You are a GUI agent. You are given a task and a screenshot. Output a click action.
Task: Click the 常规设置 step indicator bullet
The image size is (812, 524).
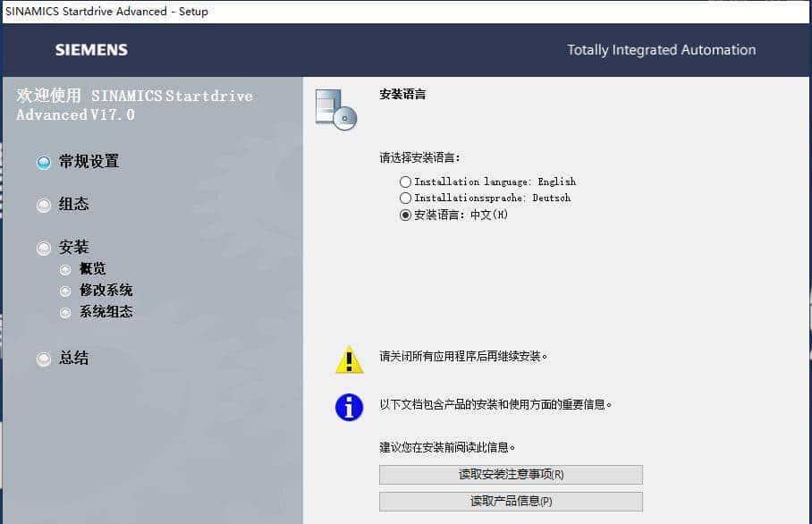tap(43, 162)
